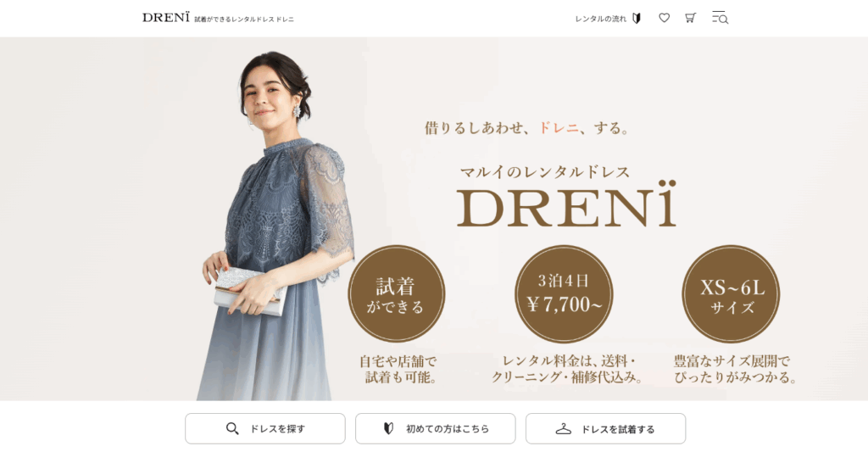
Task: Open the shopping cart icon
Action: (x=690, y=19)
